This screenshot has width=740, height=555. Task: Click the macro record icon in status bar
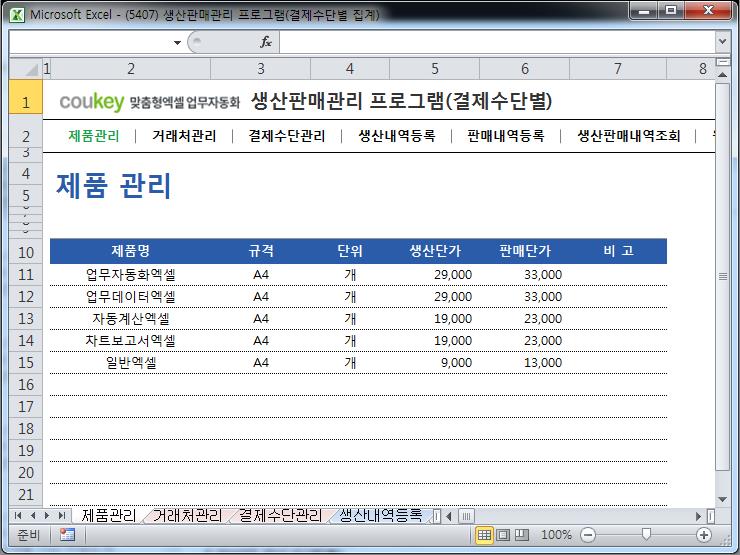(67, 535)
